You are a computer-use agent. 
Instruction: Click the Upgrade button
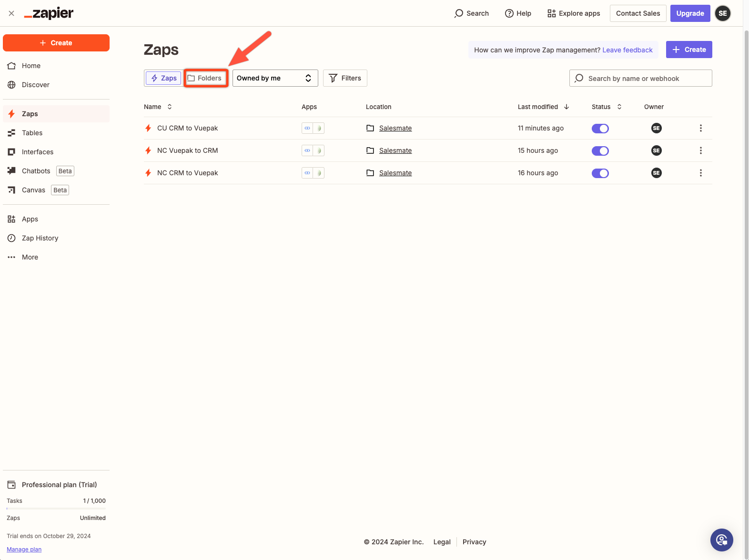[x=690, y=13]
